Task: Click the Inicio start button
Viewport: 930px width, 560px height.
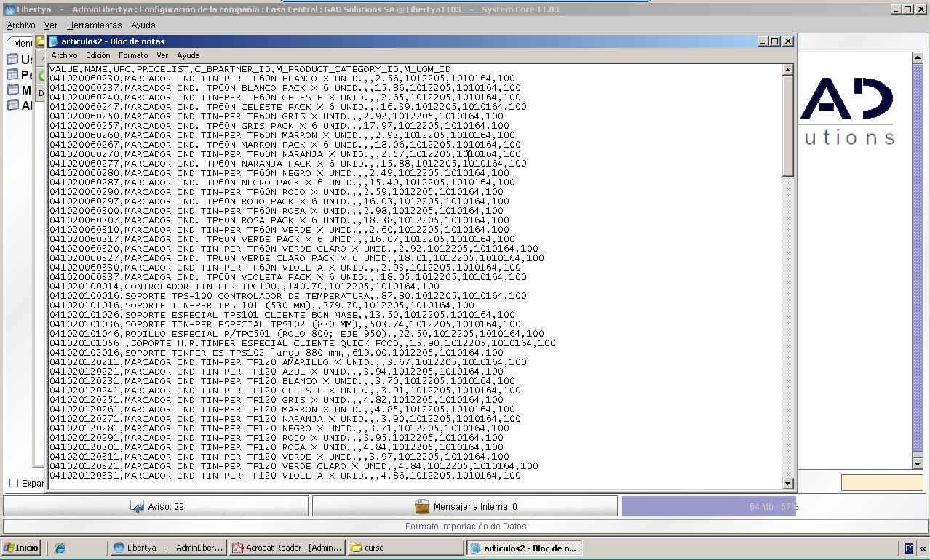Action: (21, 548)
